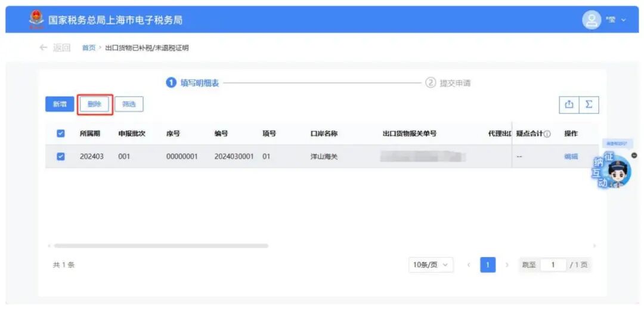Select page 1 in pagination
644x309 pixels.
click(x=488, y=265)
